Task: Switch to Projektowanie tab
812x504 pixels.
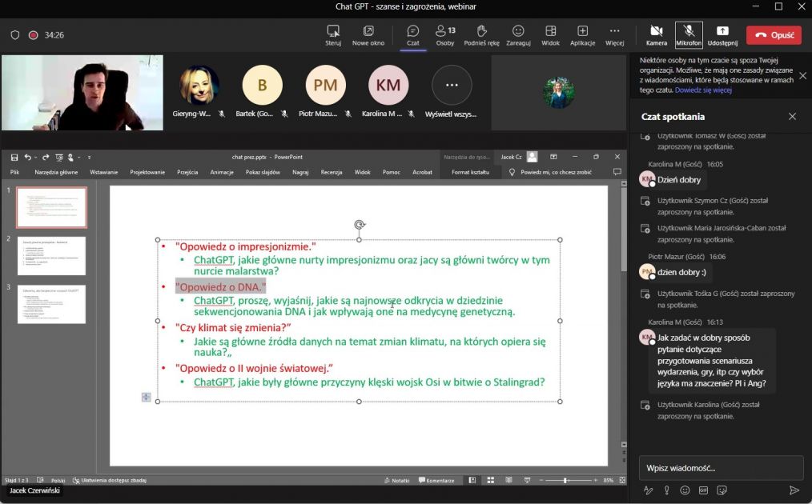Action: 147,172
